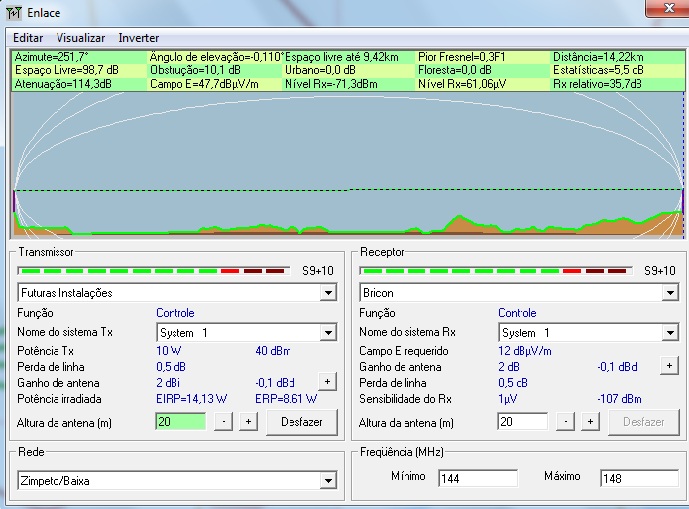Open the Editar menu
Image resolution: width=689 pixels, height=509 pixels.
point(28,37)
